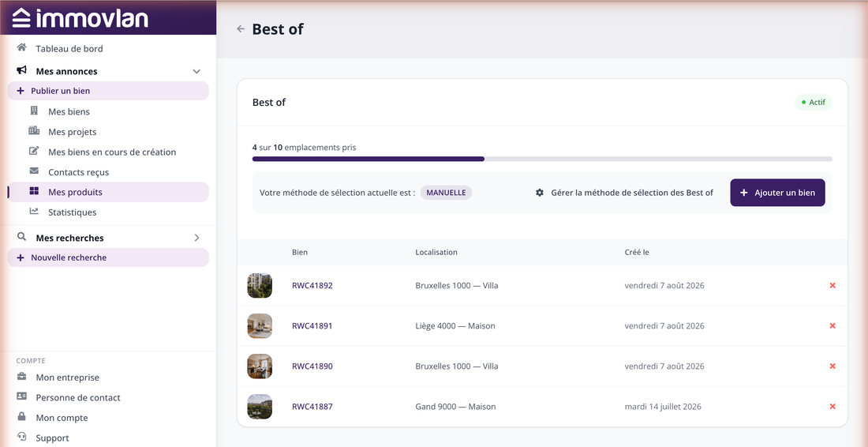Click the Bien column header
868x447 pixels.
[x=300, y=252]
